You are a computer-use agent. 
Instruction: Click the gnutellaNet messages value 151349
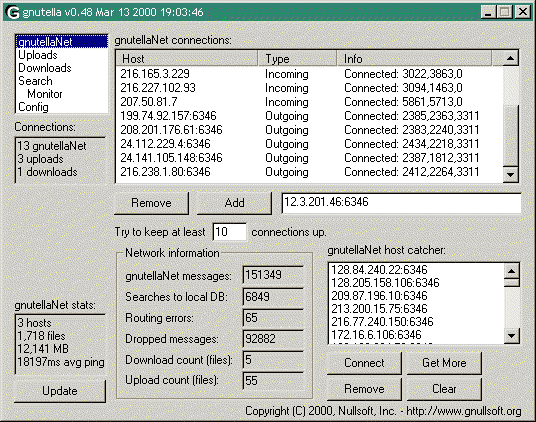click(x=273, y=275)
